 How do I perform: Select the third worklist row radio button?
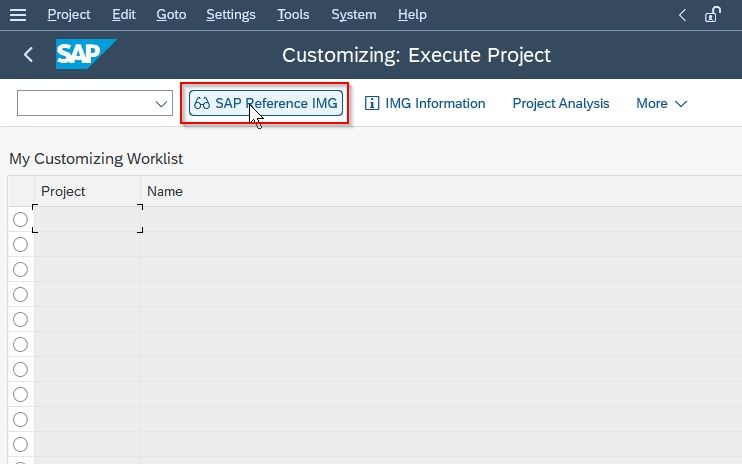tap(20, 270)
